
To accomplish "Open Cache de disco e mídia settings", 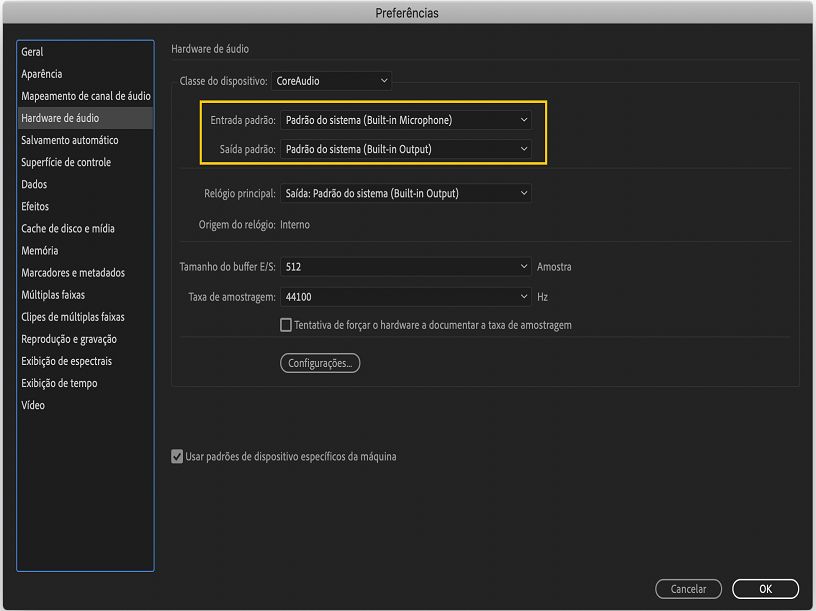I will pos(68,229).
